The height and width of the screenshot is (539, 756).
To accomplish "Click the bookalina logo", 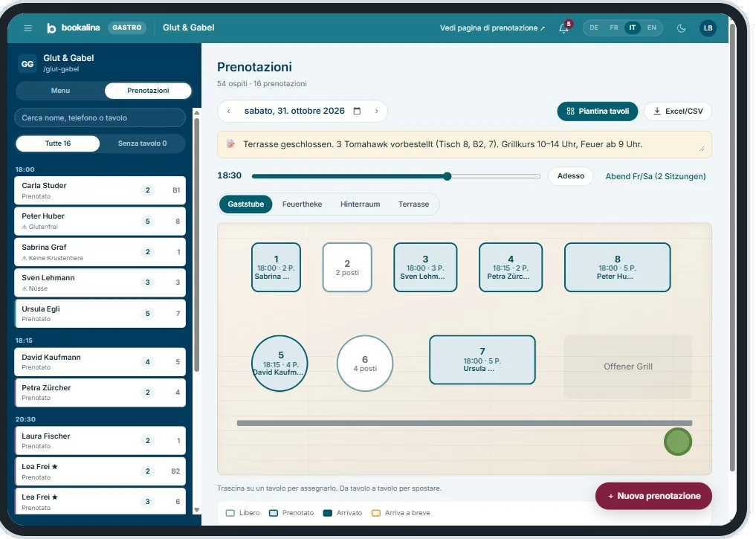I will click(x=73, y=28).
